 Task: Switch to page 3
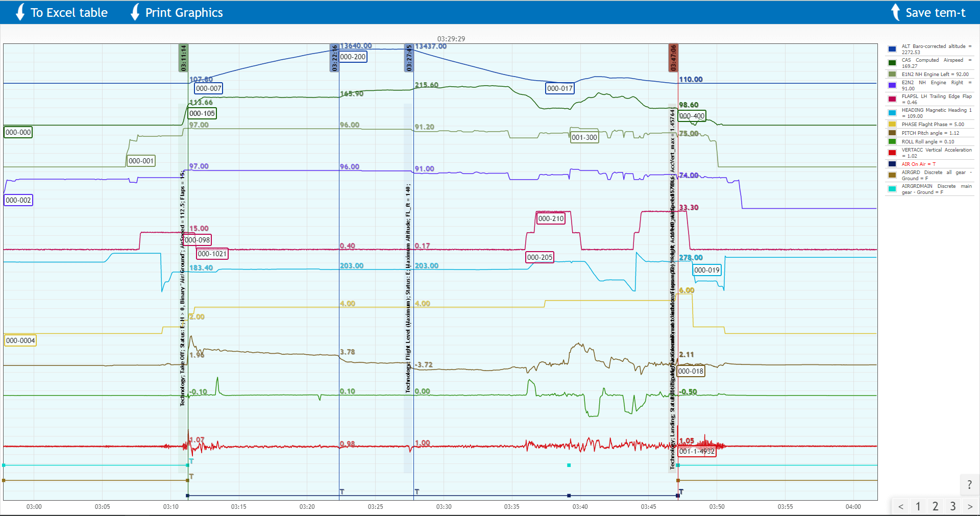952,506
